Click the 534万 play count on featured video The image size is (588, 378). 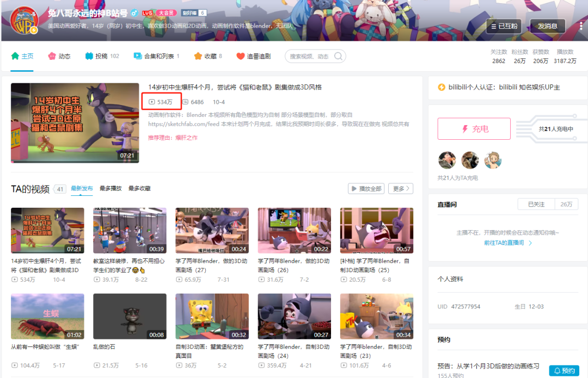point(161,102)
